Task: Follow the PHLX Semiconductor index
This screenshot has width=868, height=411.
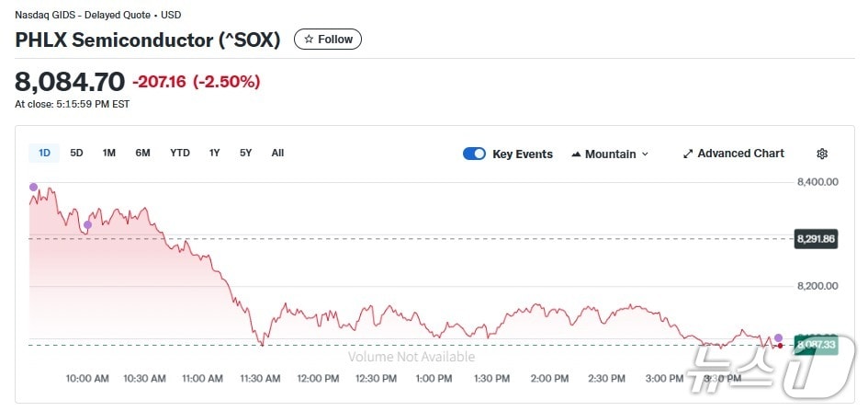Action: pyautogui.click(x=328, y=40)
